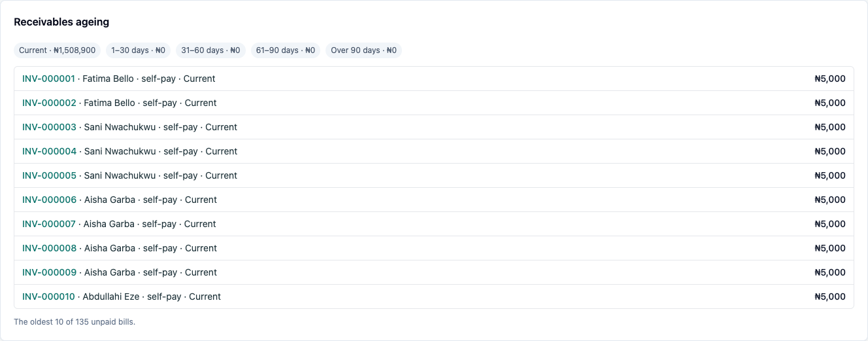Click Sani Nwachukwu text in INV-000005 row
The width and height of the screenshot is (868, 341).
[x=120, y=175]
